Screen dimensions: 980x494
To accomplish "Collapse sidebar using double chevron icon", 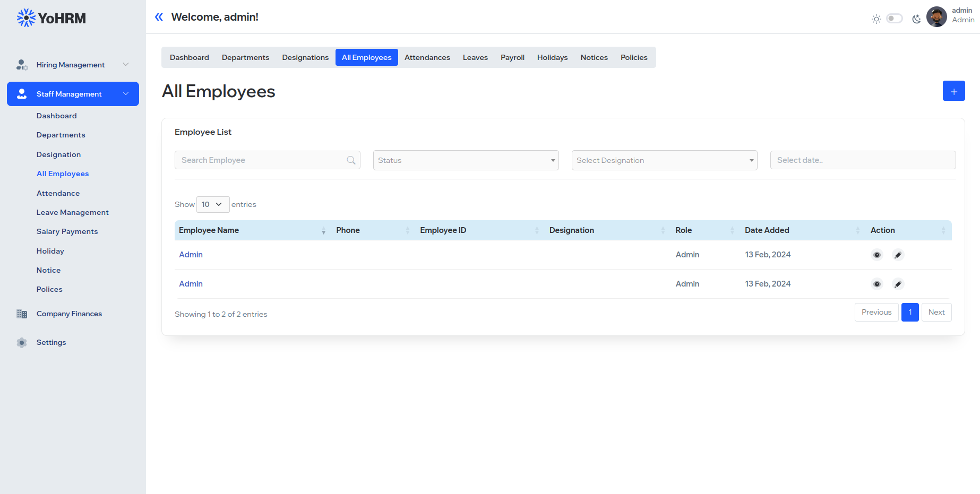I will (x=159, y=17).
